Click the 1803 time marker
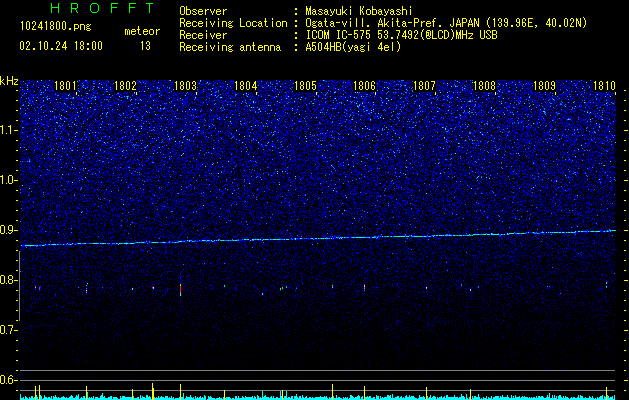This screenshot has height=400, width=629. 185,86
